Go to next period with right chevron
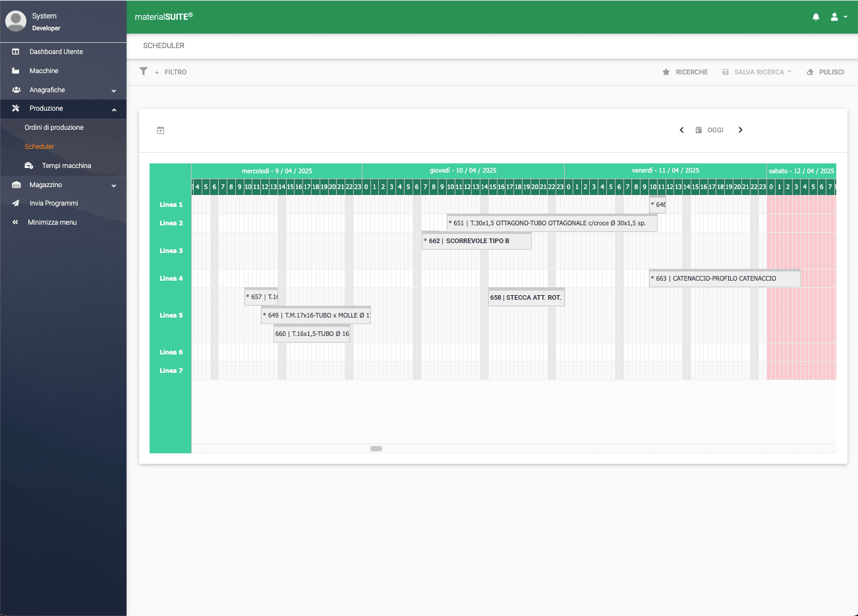Screen dimensions: 858x616 [740, 130]
